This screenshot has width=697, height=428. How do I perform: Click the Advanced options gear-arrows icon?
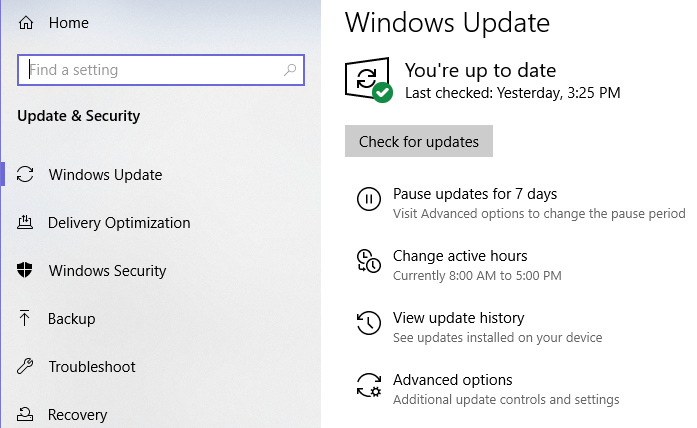click(x=369, y=385)
